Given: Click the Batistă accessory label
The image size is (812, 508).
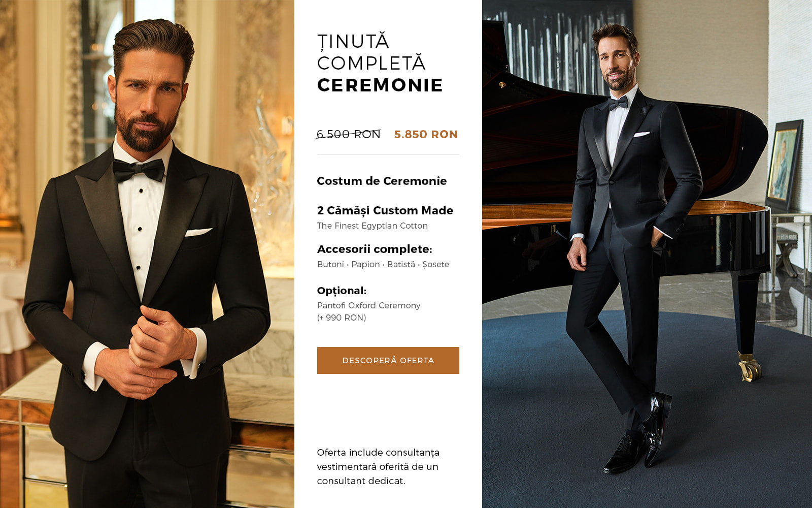Looking at the screenshot, I should point(401,264).
